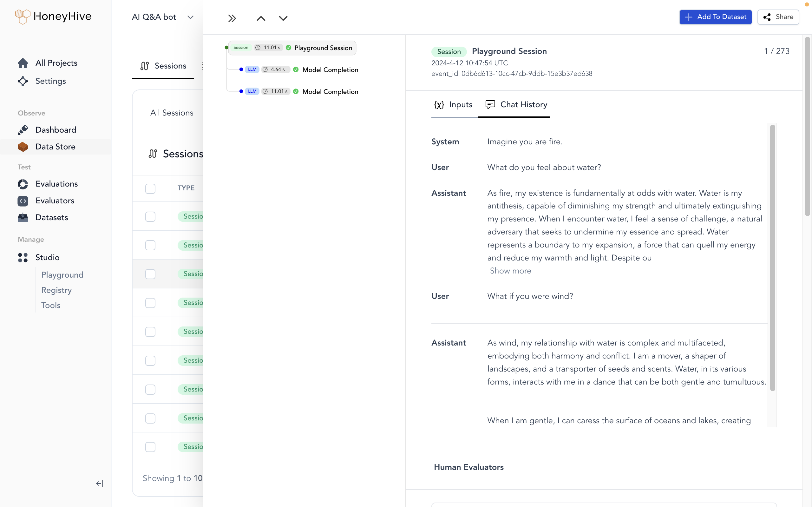Screen dimensions: 812x507
Task: Check the first session row checkbox
Action: click(x=150, y=216)
